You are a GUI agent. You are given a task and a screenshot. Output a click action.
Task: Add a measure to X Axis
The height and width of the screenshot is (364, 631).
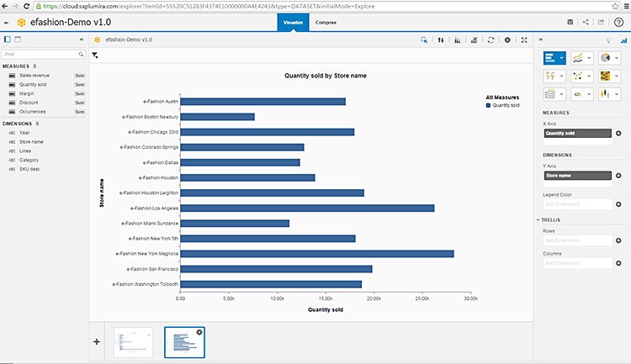[x=618, y=133]
